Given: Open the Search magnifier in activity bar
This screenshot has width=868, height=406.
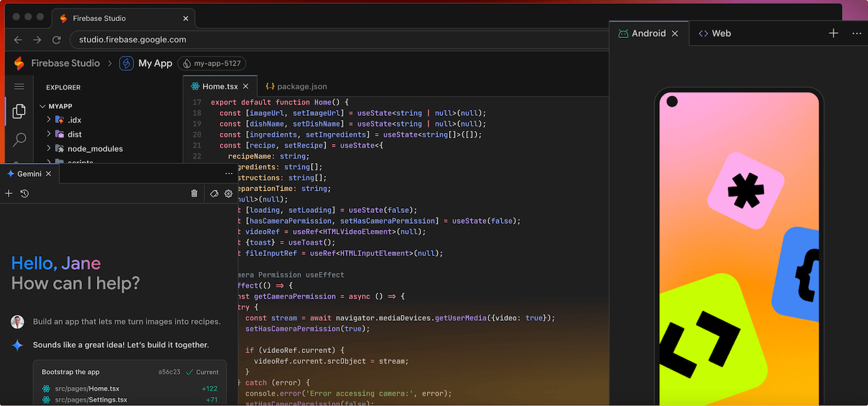Looking at the screenshot, I should (20, 139).
